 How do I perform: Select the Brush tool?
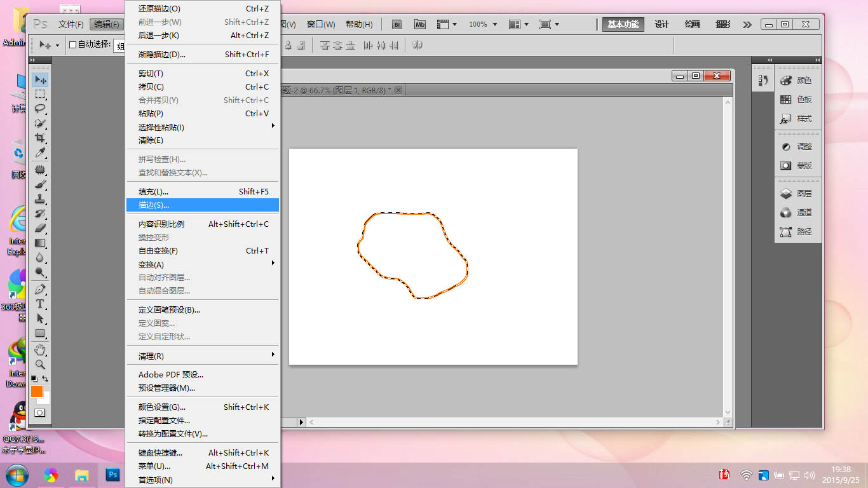coord(40,184)
